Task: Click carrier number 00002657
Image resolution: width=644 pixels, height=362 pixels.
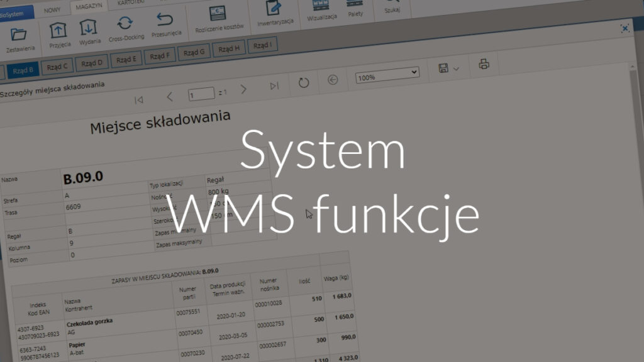Action: (273, 345)
